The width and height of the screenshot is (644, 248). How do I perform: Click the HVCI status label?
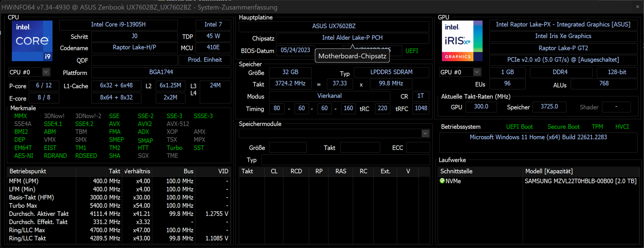622,127
